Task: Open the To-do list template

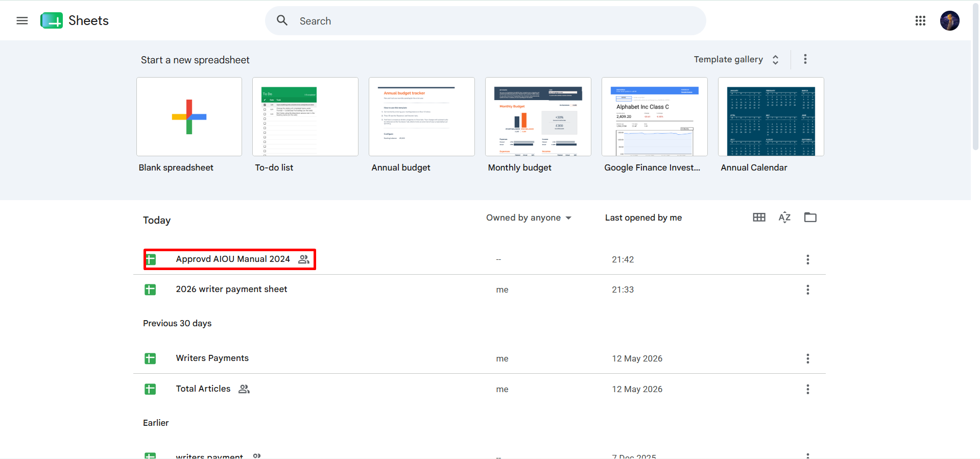Action: pos(305,116)
